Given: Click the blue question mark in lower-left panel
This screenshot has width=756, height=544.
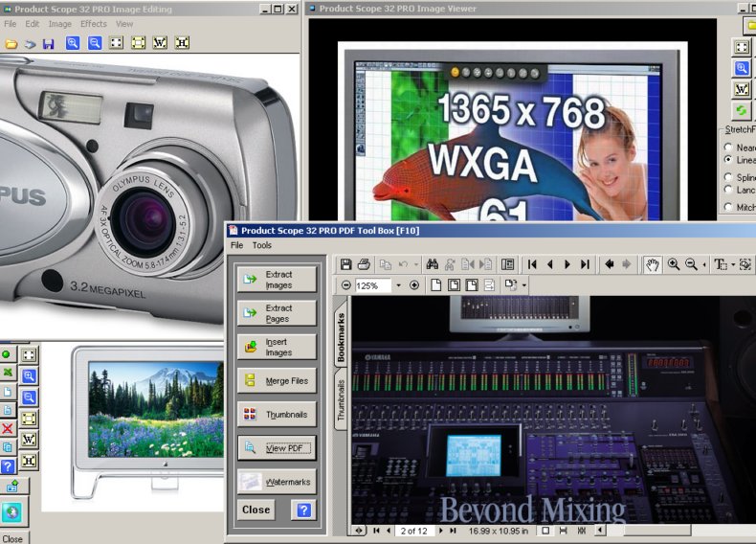Looking at the screenshot, I should [x=8, y=466].
